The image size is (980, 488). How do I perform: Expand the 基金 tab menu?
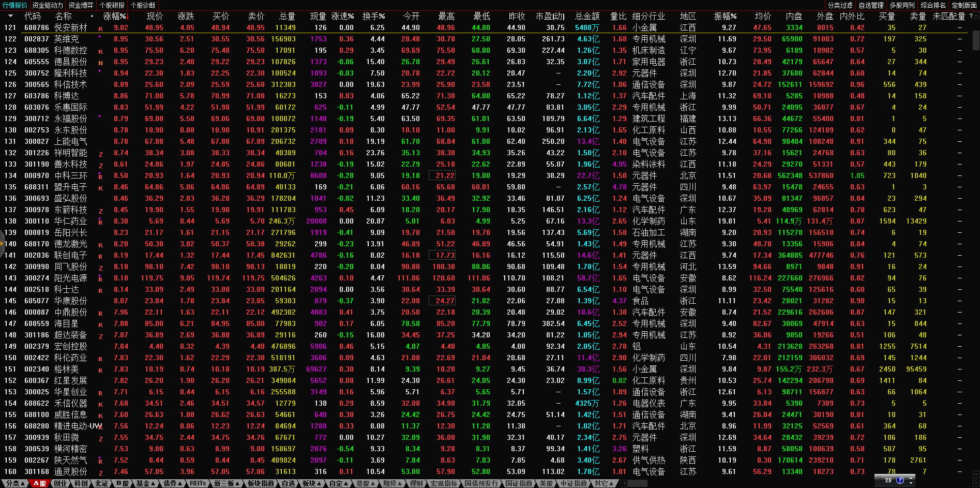(x=146, y=483)
